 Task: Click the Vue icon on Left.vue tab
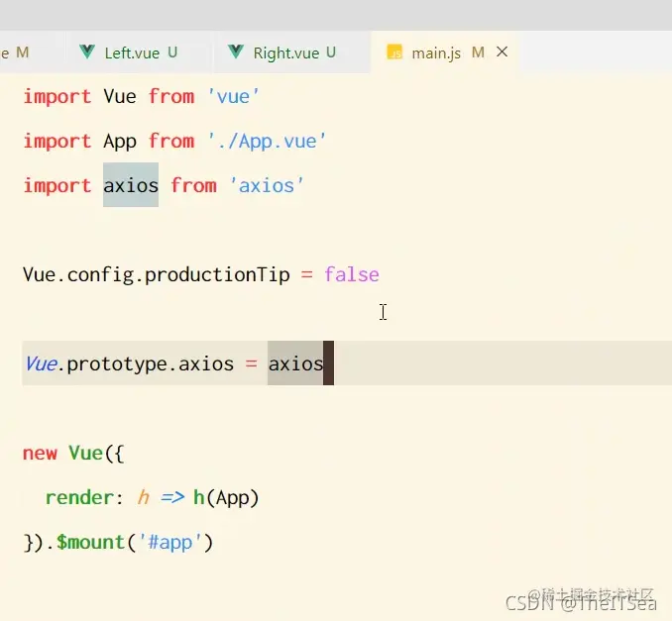click(x=87, y=52)
